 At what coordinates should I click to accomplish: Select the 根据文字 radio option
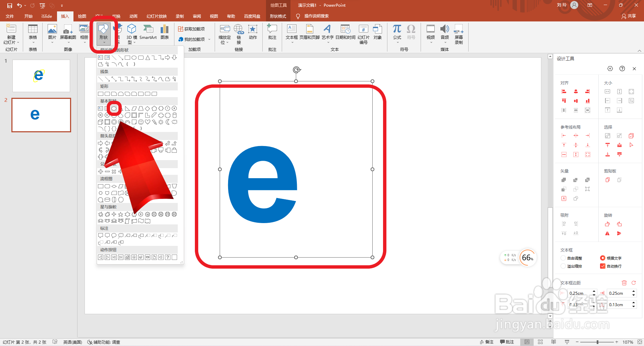[602, 258]
